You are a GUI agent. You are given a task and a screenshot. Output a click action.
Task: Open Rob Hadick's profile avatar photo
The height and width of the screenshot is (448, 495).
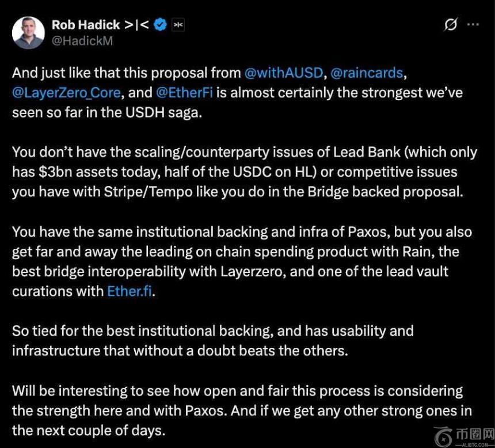28,32
